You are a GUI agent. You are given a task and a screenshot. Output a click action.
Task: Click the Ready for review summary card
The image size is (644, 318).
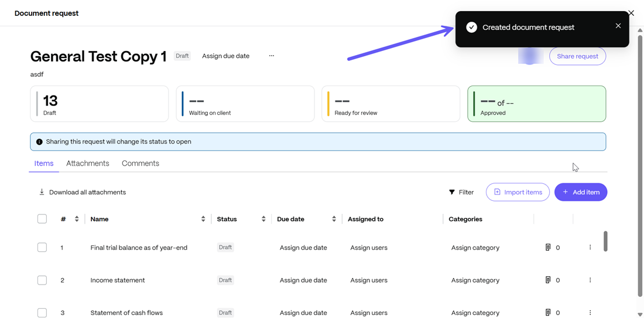pyautogui.click(x=390, y=104)
